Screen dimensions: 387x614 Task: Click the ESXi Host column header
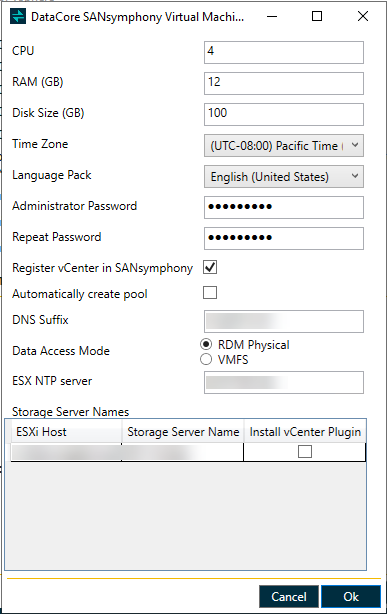(66, 432)
